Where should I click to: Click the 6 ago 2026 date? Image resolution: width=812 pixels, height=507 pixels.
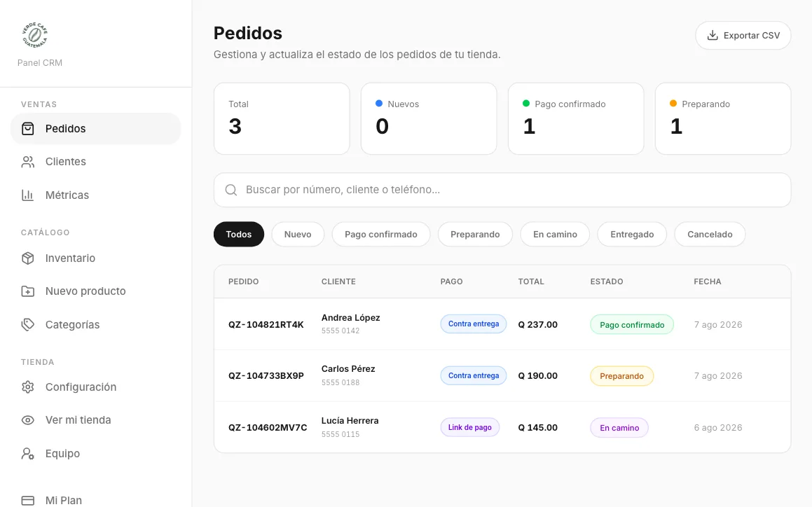click(x=718, y=428)
